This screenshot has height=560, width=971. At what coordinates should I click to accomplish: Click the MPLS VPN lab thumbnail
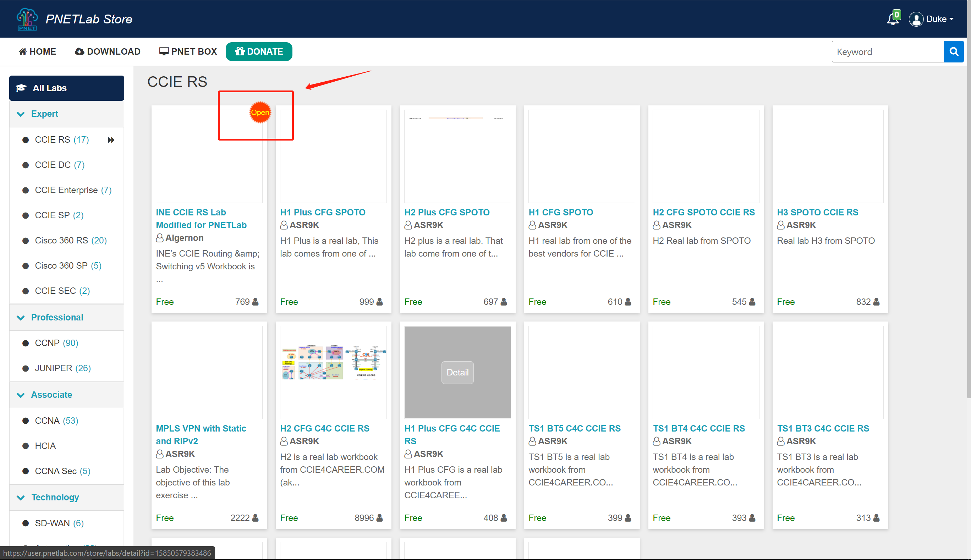(209, 372)
